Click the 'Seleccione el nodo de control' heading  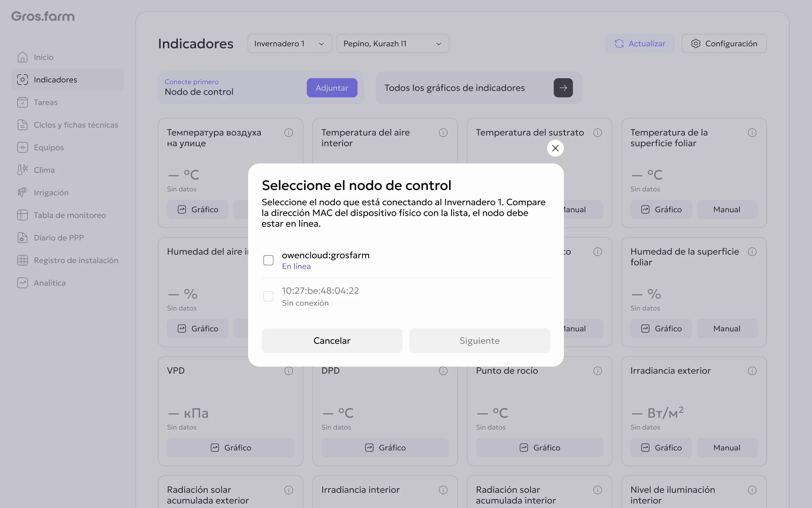pyautogui.click(x=356, y=185)
